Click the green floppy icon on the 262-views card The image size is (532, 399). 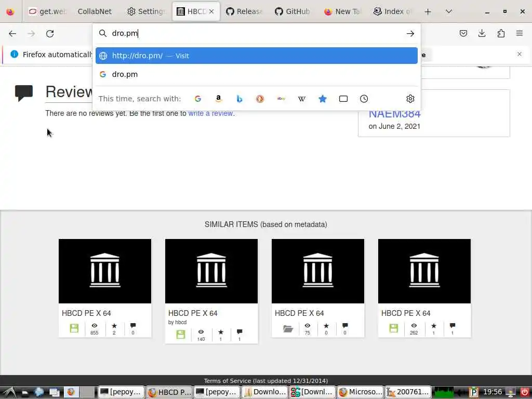[x=394, y=328]
